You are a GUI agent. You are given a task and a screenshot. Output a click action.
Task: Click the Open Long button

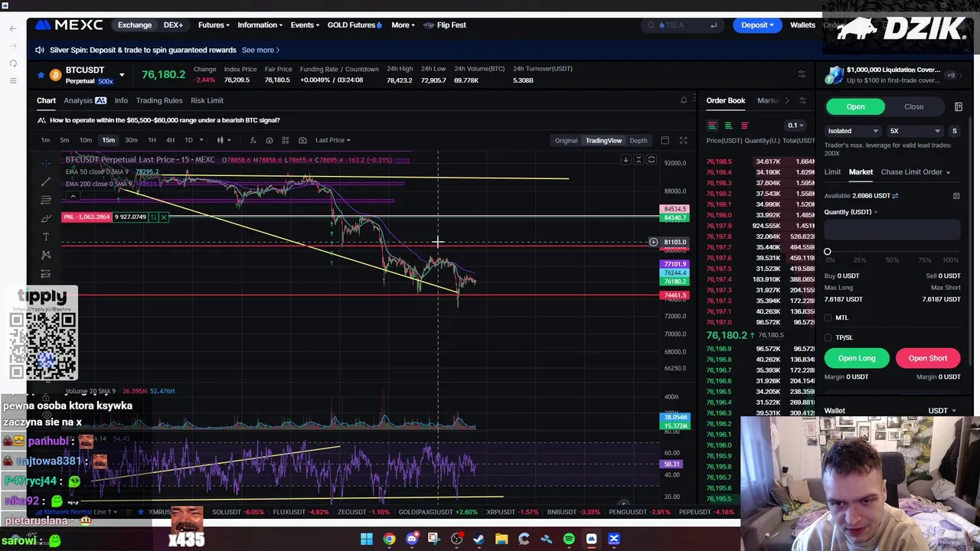point(857,358)
